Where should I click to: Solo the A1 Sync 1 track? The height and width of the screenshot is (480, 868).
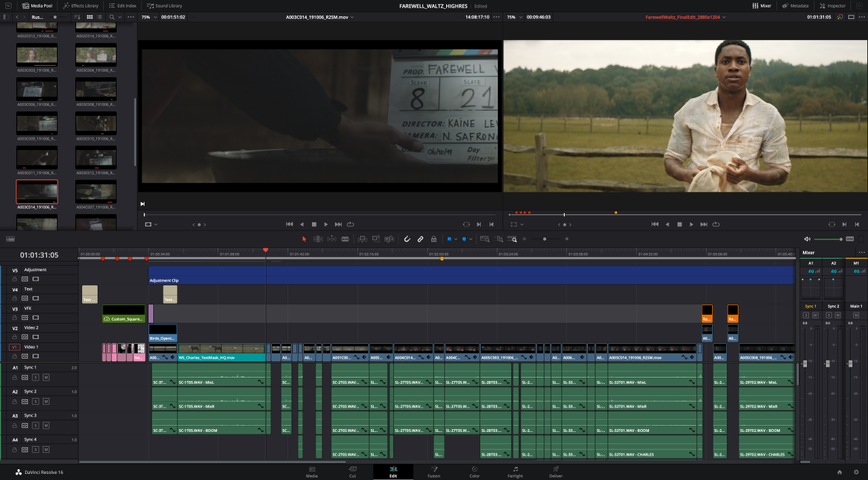click(35, 377)
